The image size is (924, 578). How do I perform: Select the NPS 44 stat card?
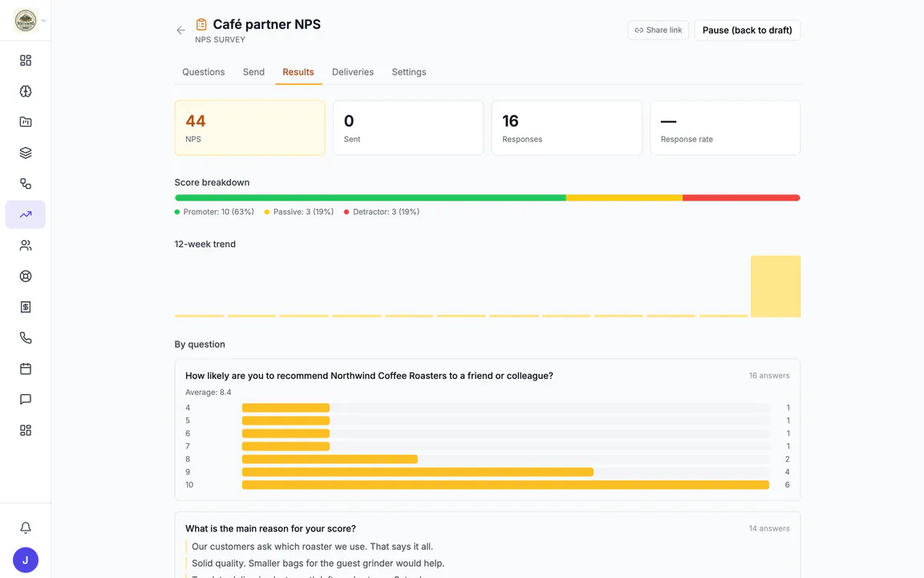coord(250,128)
